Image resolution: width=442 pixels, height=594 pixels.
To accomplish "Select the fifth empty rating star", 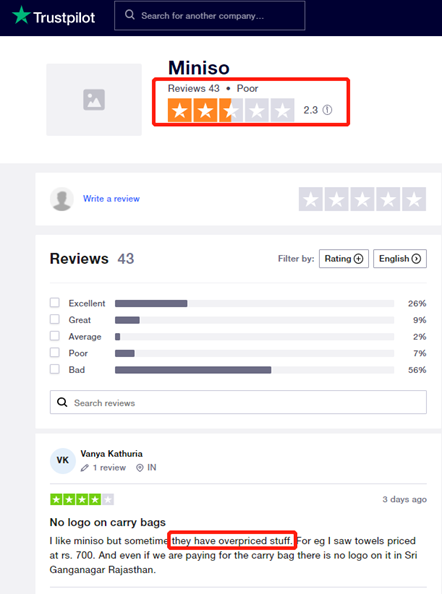I will [414, 199].
